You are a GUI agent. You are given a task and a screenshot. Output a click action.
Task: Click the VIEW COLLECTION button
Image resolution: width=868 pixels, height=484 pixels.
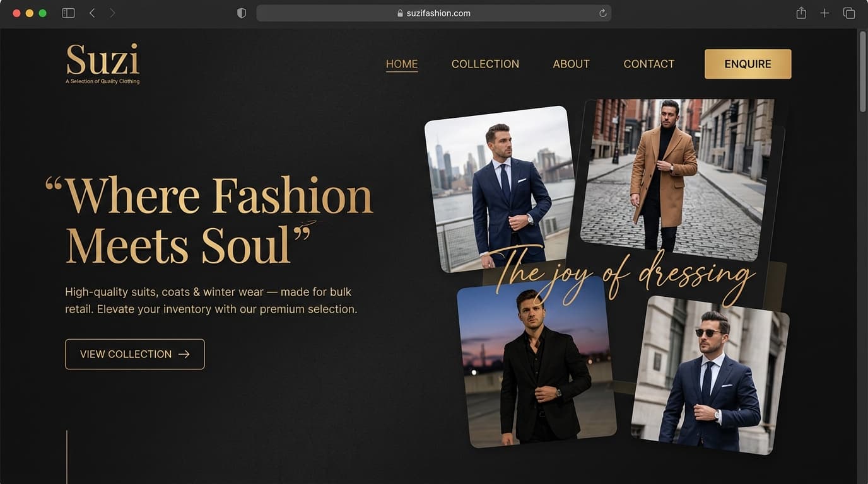(x=135, y=354)
